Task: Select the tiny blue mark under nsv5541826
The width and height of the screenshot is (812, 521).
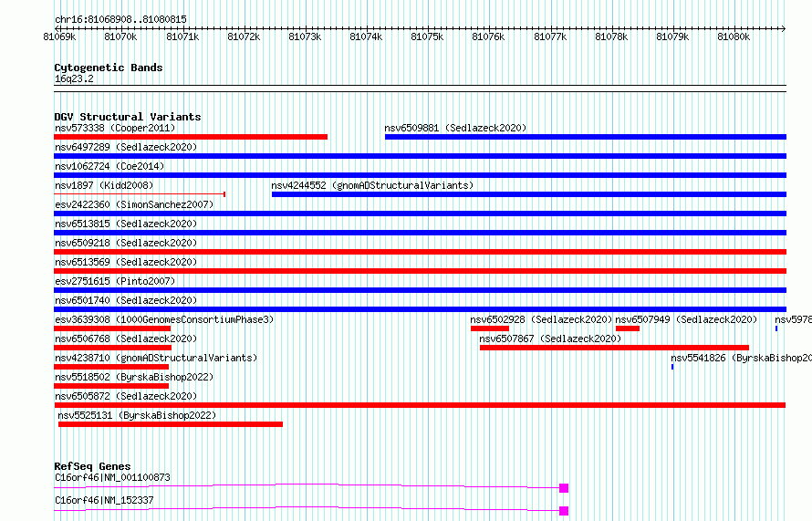Action: [x=672, y=367]
